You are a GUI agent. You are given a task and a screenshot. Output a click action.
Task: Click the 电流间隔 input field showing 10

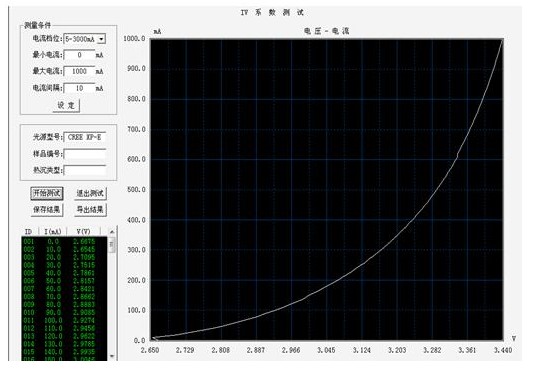[79, 88]
